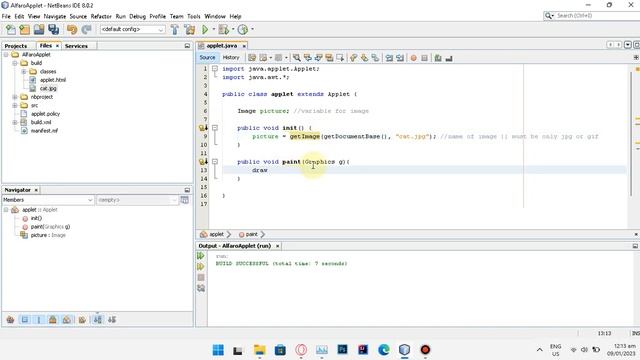This screenshot has width=640, height=360.
Task: Toggle Sort by Name in Navigator
Action: coord(98,320)
